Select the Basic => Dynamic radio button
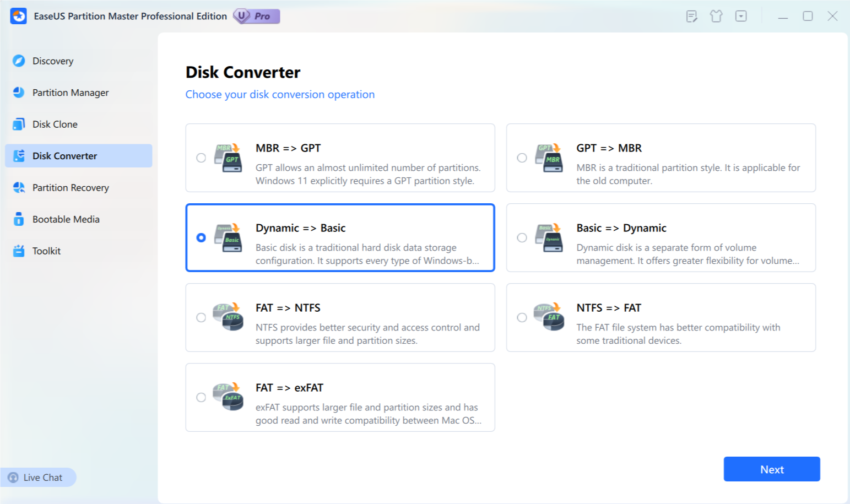The height and width of the screenshot is (504, 850). coord(522,237)
